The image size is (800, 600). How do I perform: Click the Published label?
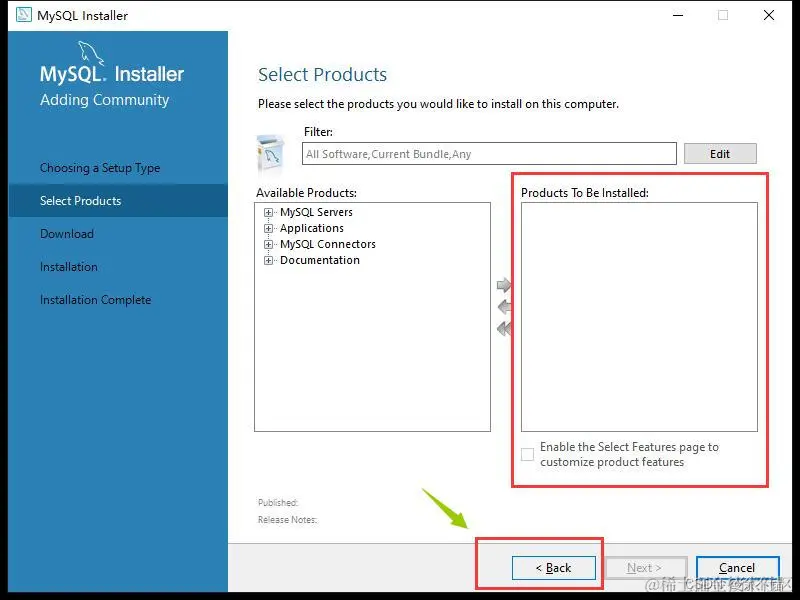278,503
